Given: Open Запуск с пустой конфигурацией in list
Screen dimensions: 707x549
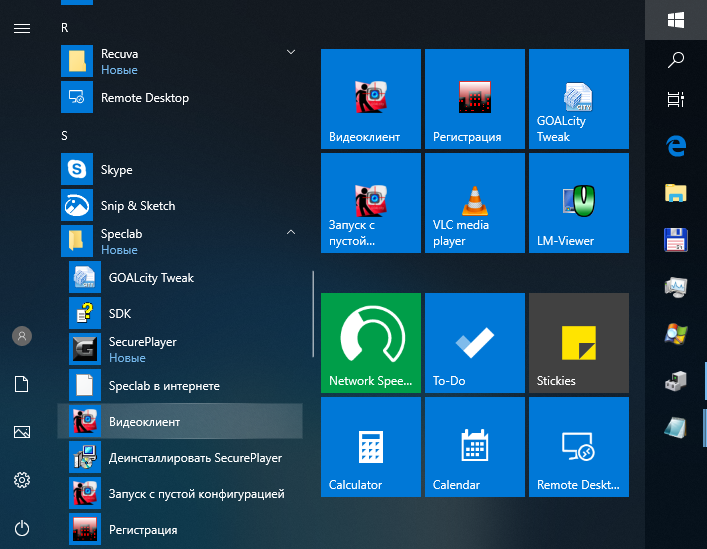Looking at the screenshot, I should coord(180,494).
